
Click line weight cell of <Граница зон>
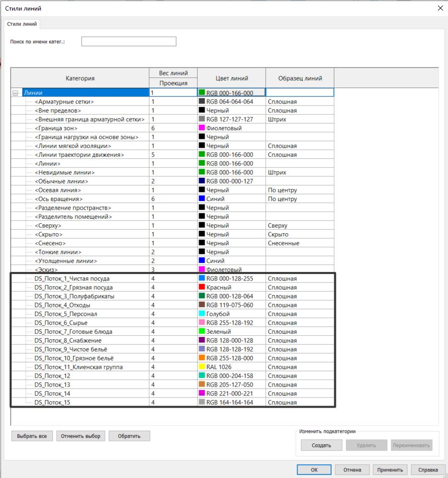coord(173,128)
